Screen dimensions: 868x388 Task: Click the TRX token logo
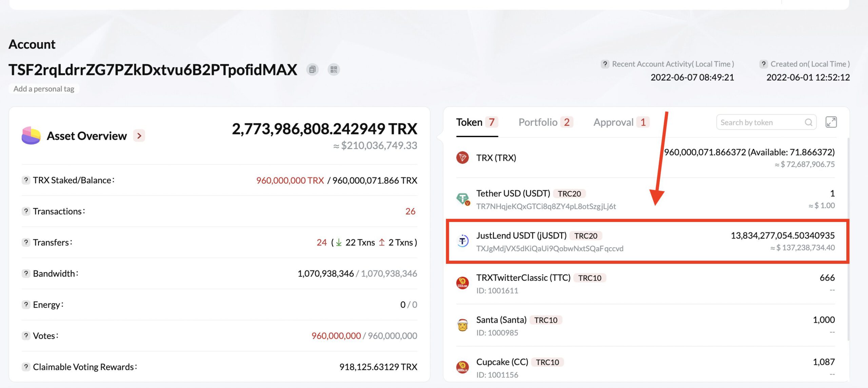[462, 158]
